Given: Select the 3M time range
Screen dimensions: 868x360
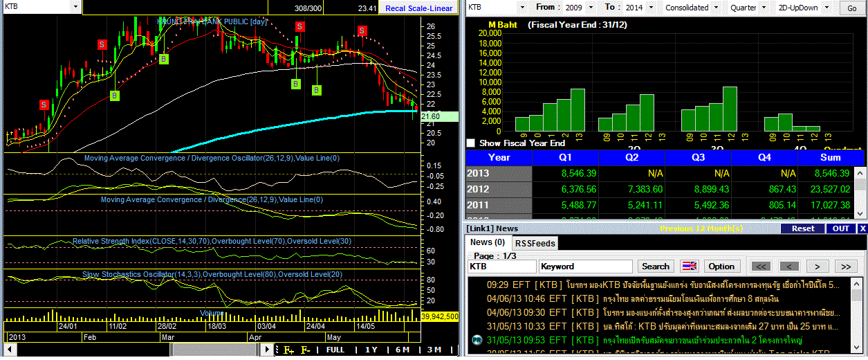Looking at the screenshot, I should [x=434, y=350].
